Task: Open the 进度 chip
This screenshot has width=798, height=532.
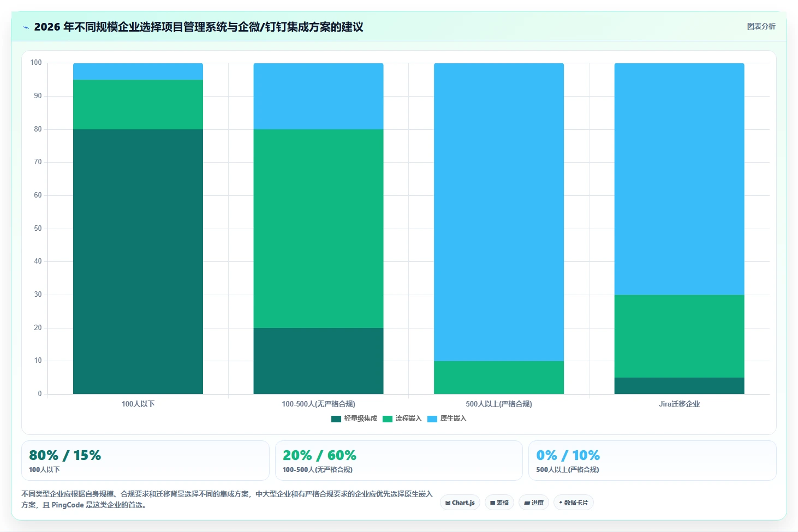Action: pos(534,503)
